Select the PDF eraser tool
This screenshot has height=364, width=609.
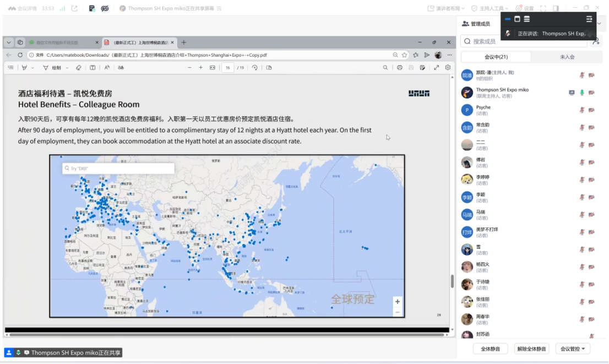point(78,68)
